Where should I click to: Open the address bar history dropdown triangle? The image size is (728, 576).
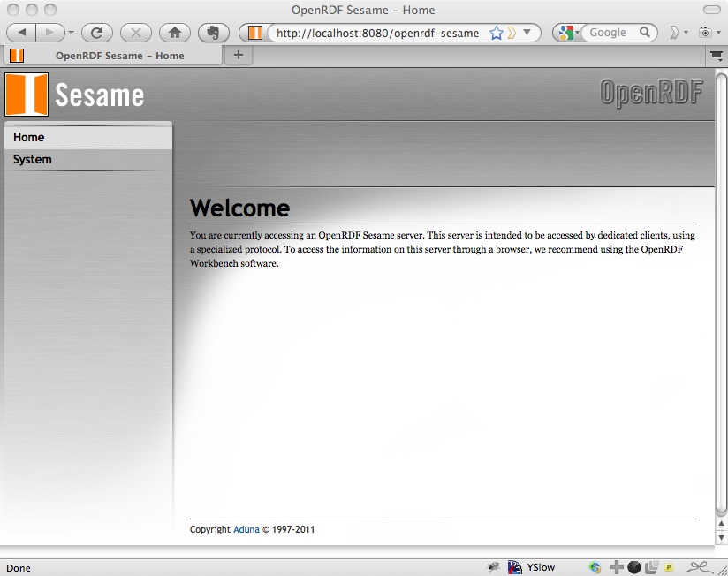[x=527, y=32]
